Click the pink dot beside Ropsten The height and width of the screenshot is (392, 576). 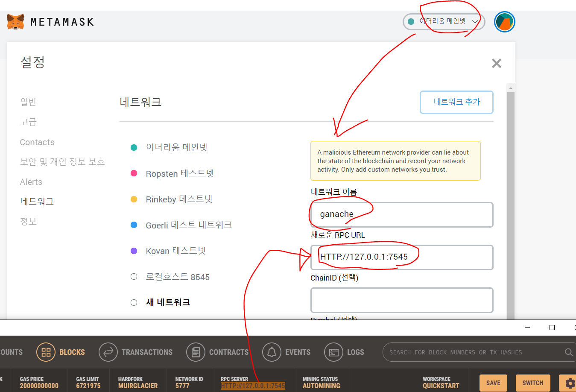pos(134,173)
